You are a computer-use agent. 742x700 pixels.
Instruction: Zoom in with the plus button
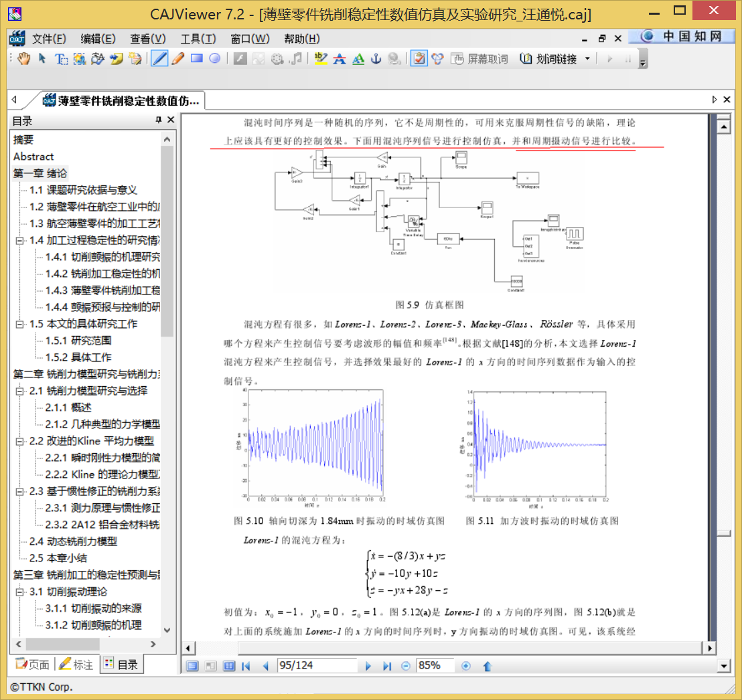(x=466, y=666)
